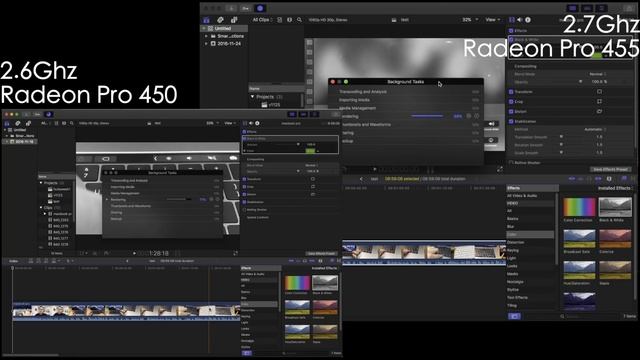This screenshot has width=640, height=360.
Task: Click Transform on-screen controls icon in right inspector
Action: [599, 92]
